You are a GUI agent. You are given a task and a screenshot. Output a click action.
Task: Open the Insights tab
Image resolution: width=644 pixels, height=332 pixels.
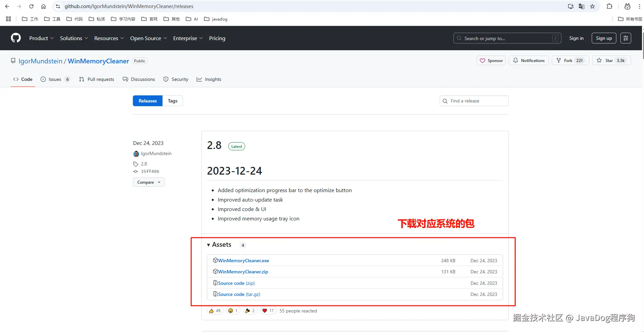point(209,79)
